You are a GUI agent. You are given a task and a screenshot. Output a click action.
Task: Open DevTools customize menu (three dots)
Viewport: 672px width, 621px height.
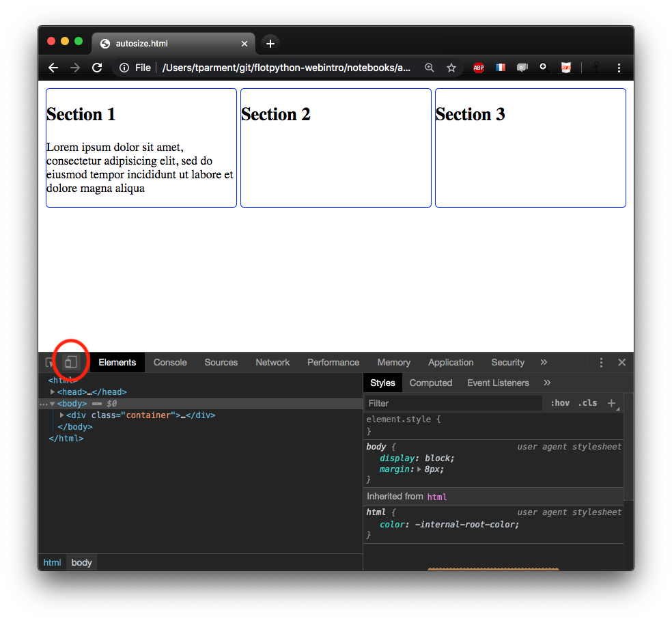601,362
